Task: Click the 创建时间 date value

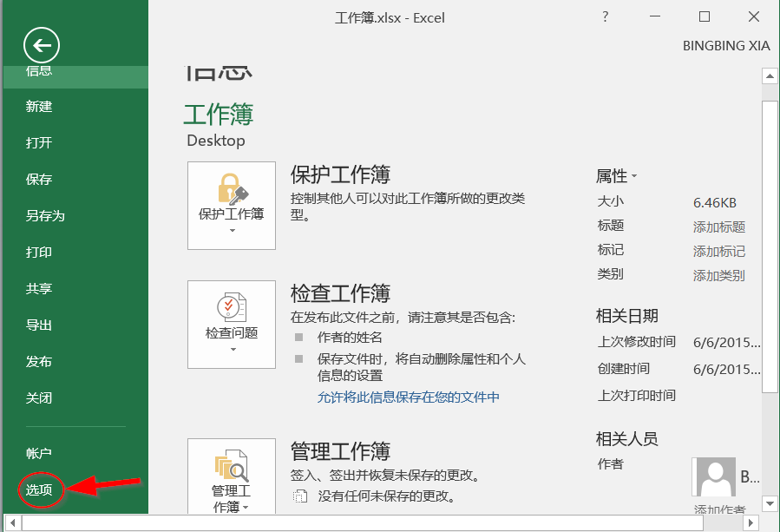Action: pyautogui.click(x=726, y=369)
